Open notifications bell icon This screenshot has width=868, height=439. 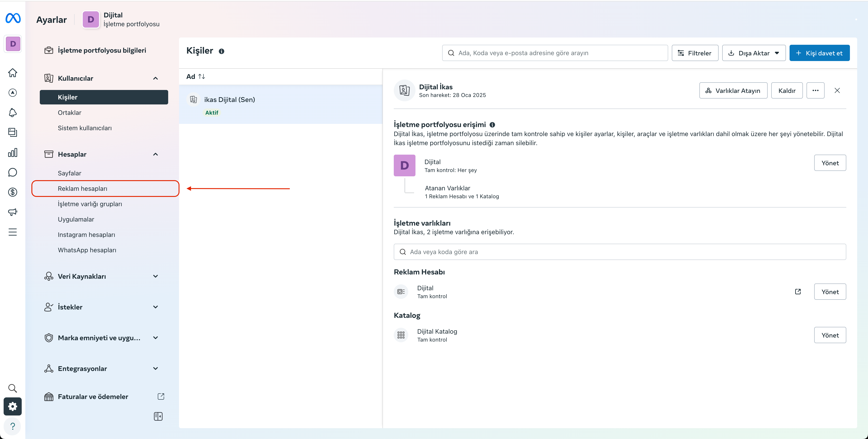coord(13,113)
